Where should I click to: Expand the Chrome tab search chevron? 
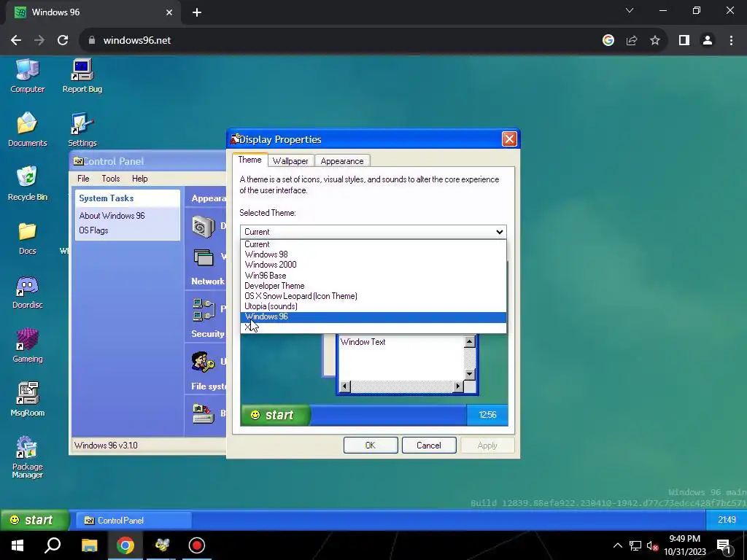click(630, 10)
